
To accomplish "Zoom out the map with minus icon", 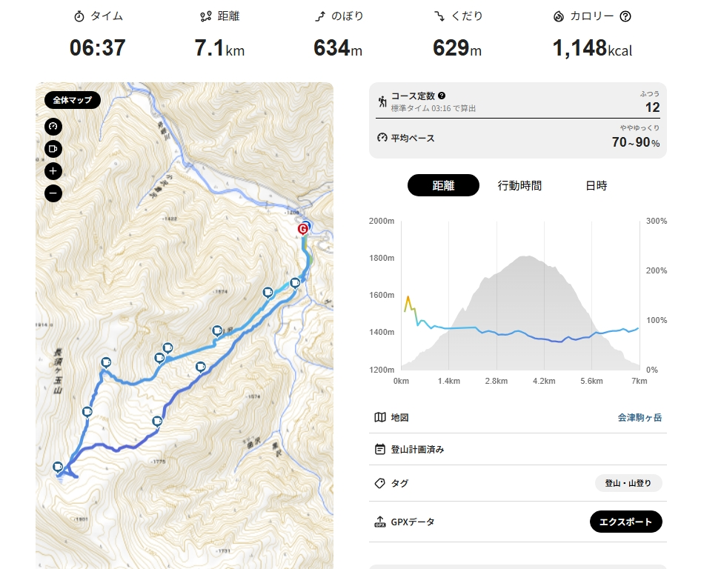I will click(53, 193).
